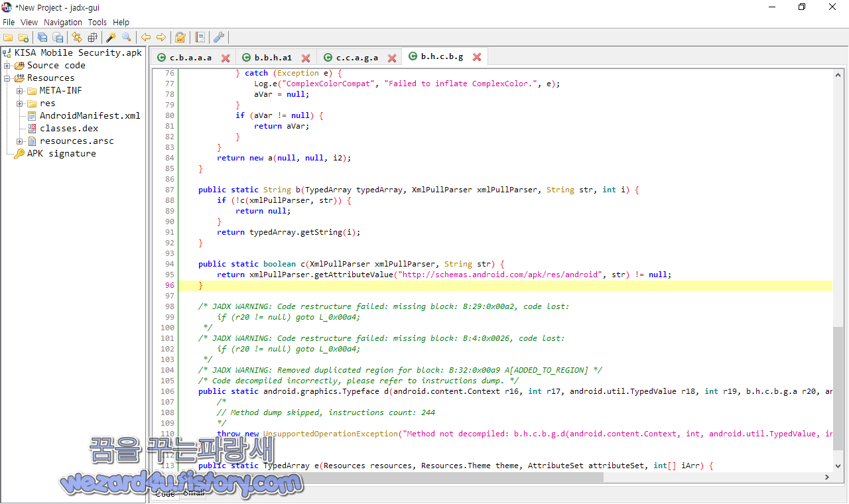
Task: Open the File menu
Action: point(9,22)
